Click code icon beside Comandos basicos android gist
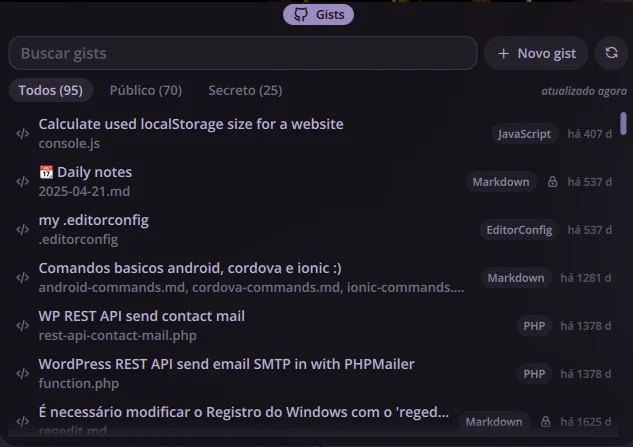The width and height of the screenshot is (633, 447). (23, 278)
